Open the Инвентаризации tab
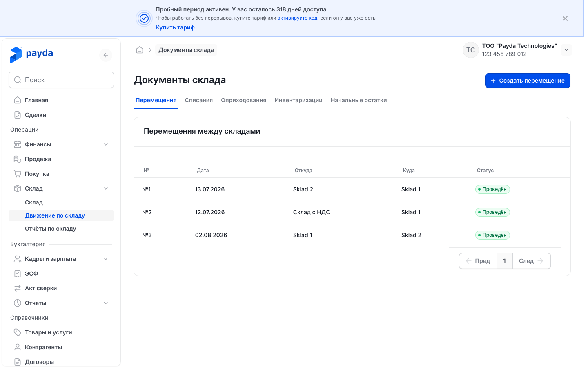Screen dimensions: 588x368 pyautogui.click(x=298, y=100)
